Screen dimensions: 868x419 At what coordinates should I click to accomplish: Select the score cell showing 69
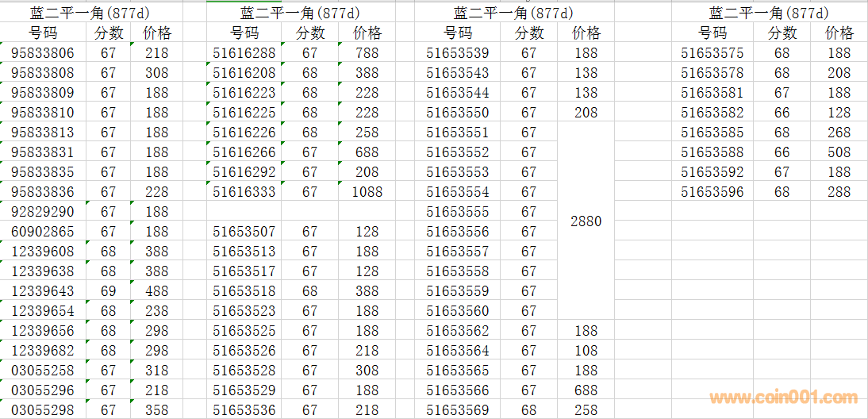point(108,291)
